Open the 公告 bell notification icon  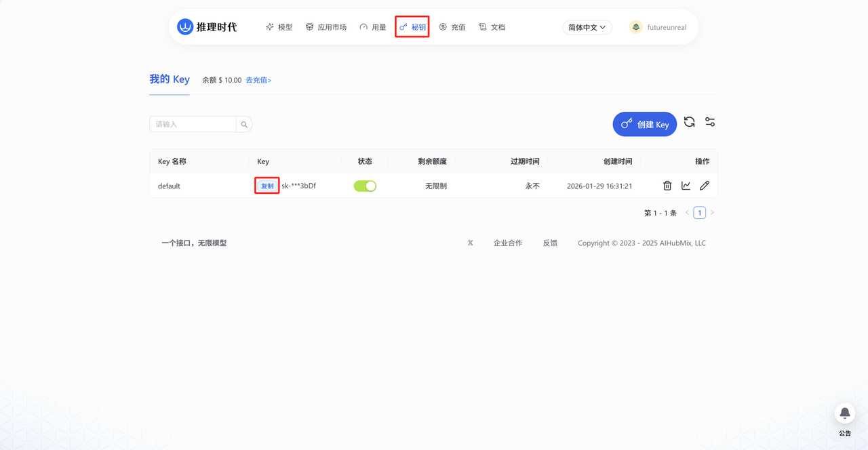[x=845, y=413]
